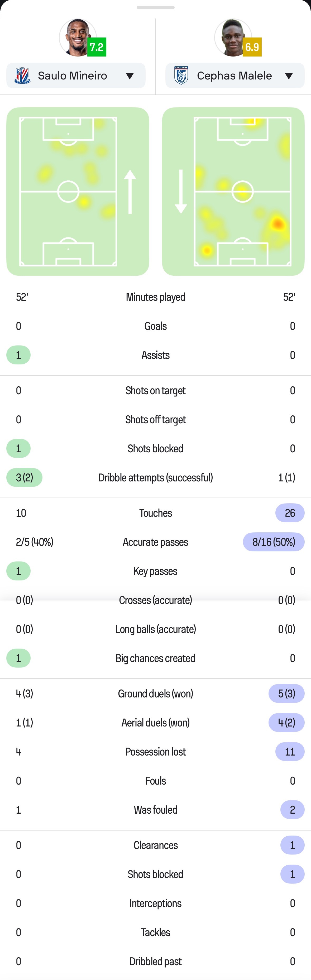
Task: Tap the highlighted 26 touches value
Action: coord(290,513)
